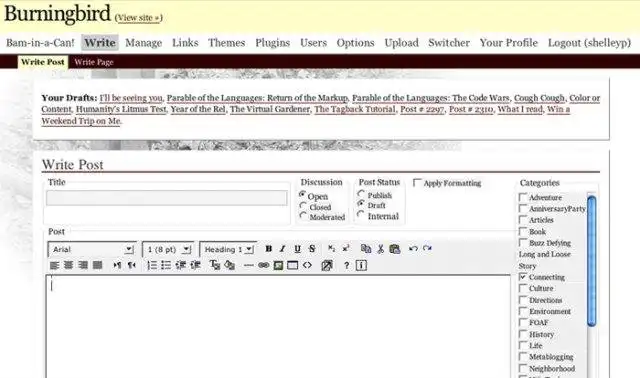Open draft 'I'll be seeing you'
640x378 pixels.
point(131,98)
